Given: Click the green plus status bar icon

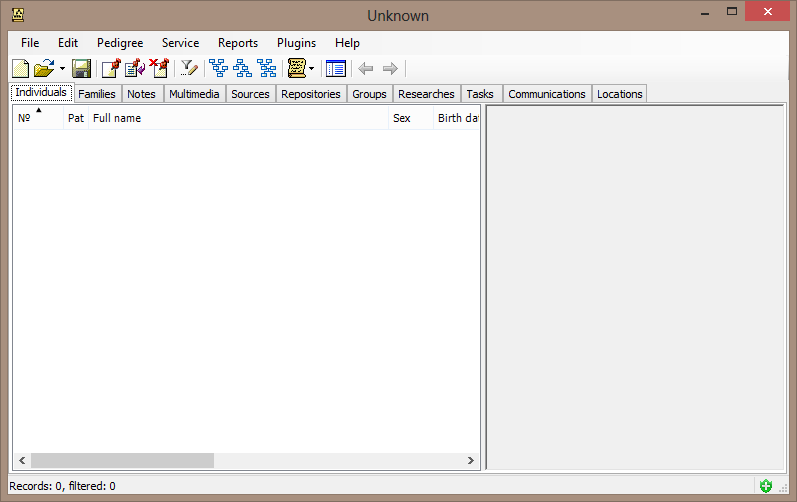Looking at the screenshot, I should (x=765, y=486).
